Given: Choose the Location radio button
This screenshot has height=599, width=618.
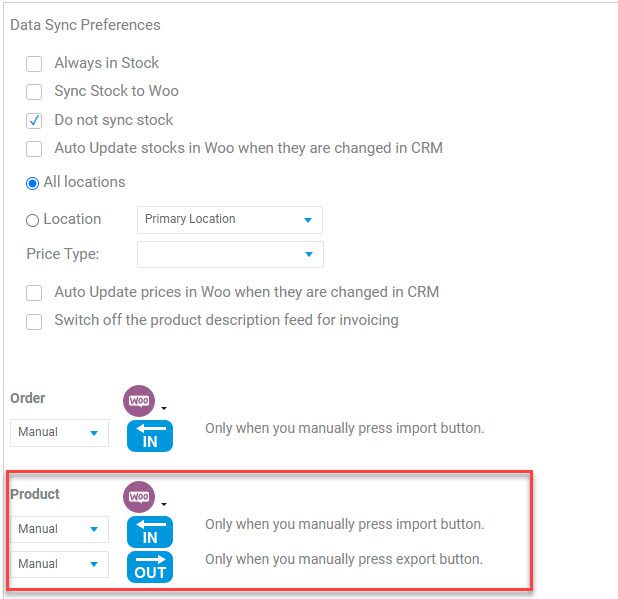Looking at the screenshot, I should [32, 220].
